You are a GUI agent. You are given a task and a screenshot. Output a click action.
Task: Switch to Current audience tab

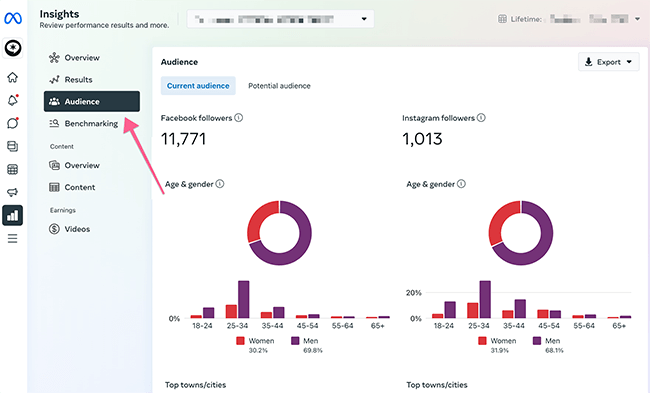pos(198,86)
